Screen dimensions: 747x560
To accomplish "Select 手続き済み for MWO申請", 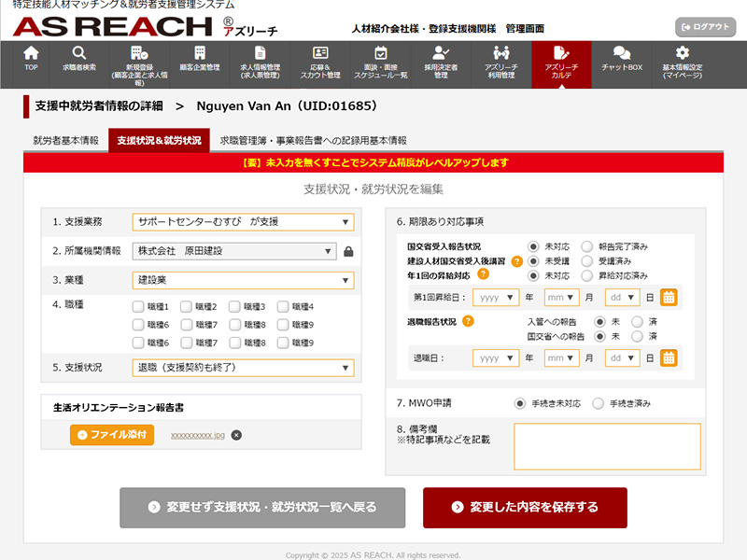I will coord(598,404).
